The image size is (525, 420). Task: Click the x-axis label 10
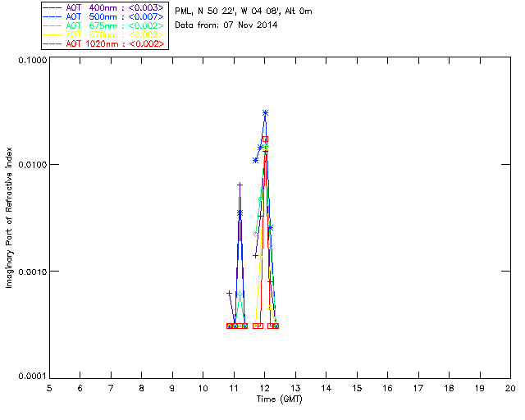click(203, 388)
